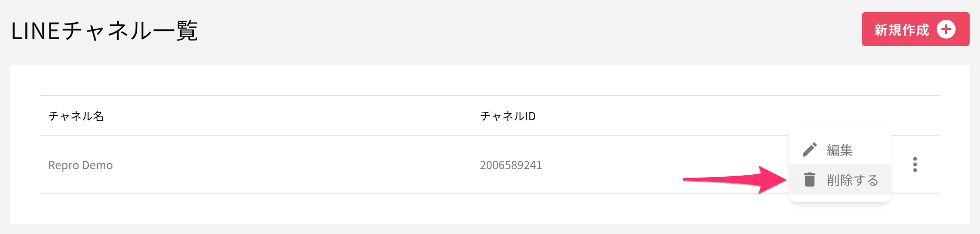The image size is (980, 234).
Task: Click the word Demo in the channel row
Action: click(97, 165)
